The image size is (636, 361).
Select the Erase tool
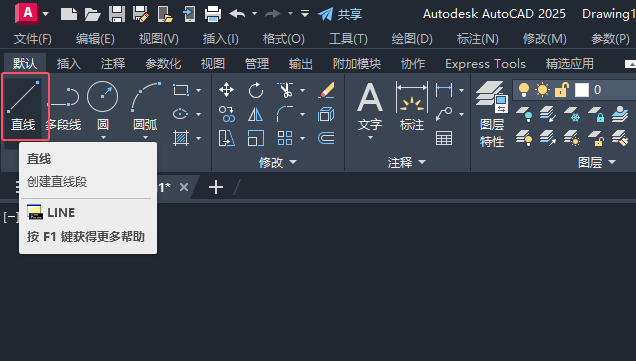coord(327,90)
